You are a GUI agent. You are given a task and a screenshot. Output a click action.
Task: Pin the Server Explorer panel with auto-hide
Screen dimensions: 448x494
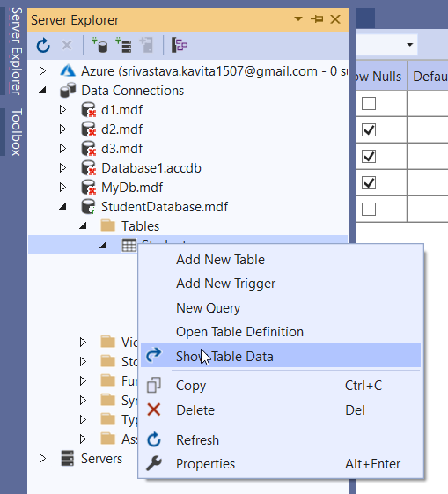point(317,19)
